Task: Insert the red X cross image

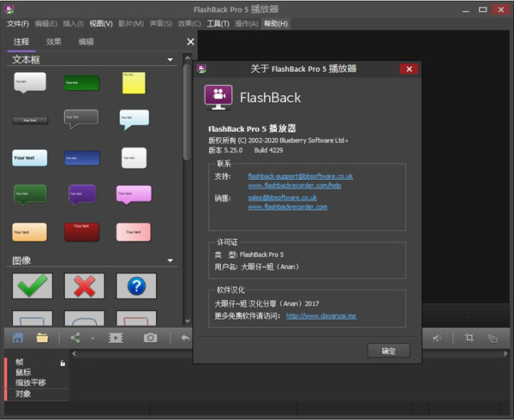Action: coord(84,286)
